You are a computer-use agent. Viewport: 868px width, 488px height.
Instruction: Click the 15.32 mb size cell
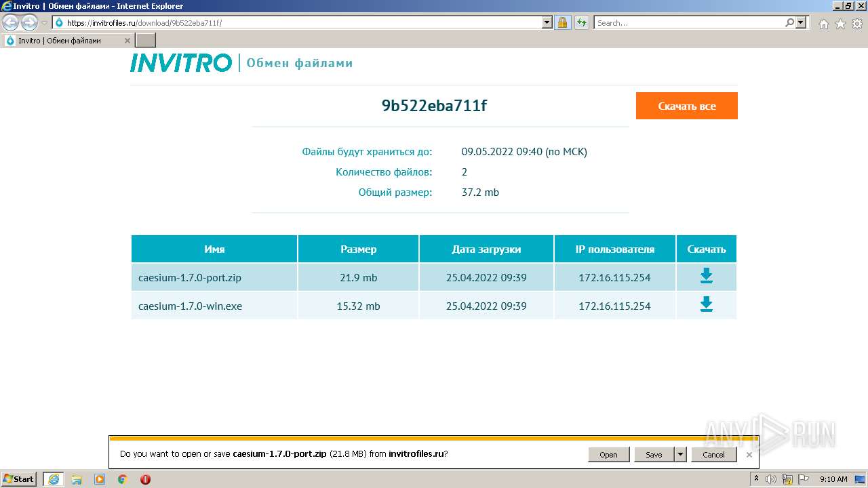click(358, 306)
